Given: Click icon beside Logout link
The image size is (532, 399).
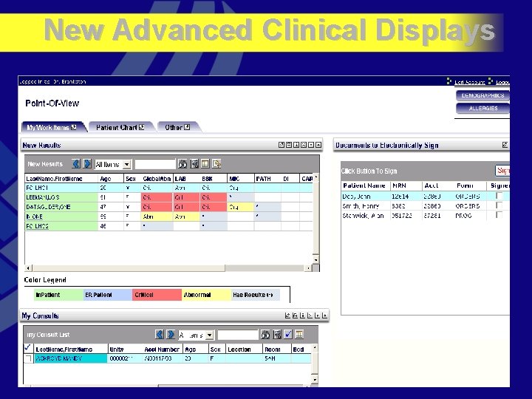Looking at the screenshot, I should click(x=491, y=81).
